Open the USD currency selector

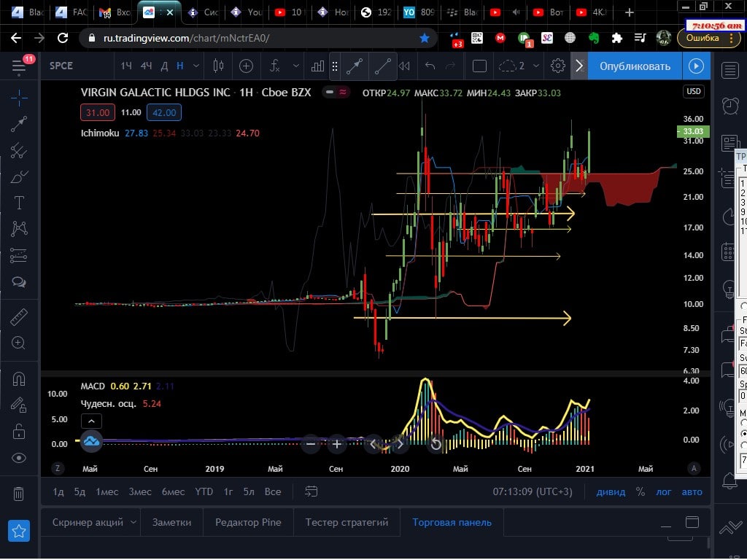694,91
